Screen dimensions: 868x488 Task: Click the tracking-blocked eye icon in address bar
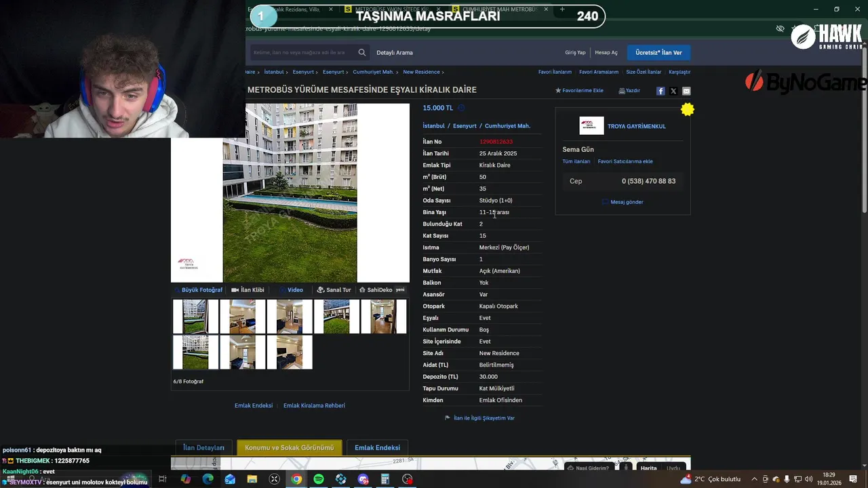pos(780,28)
